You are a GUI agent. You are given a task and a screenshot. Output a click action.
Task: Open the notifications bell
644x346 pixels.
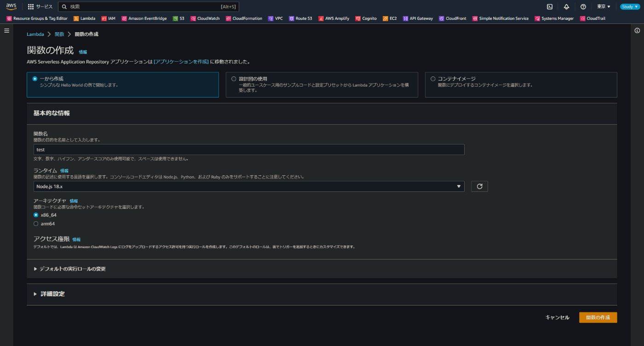566,7
